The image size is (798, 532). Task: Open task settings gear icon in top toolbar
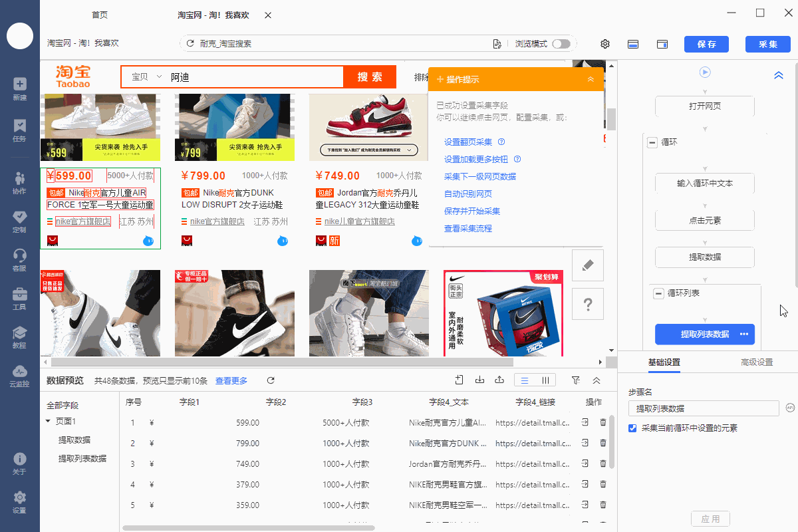point(605,44)
